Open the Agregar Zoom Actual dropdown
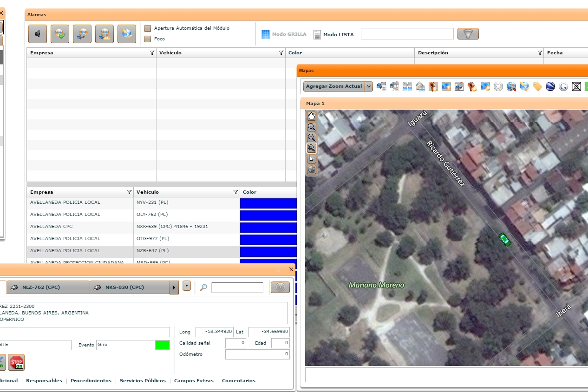Image resolution: width=588 pixels, height=392 pixels. coord(369,86)
